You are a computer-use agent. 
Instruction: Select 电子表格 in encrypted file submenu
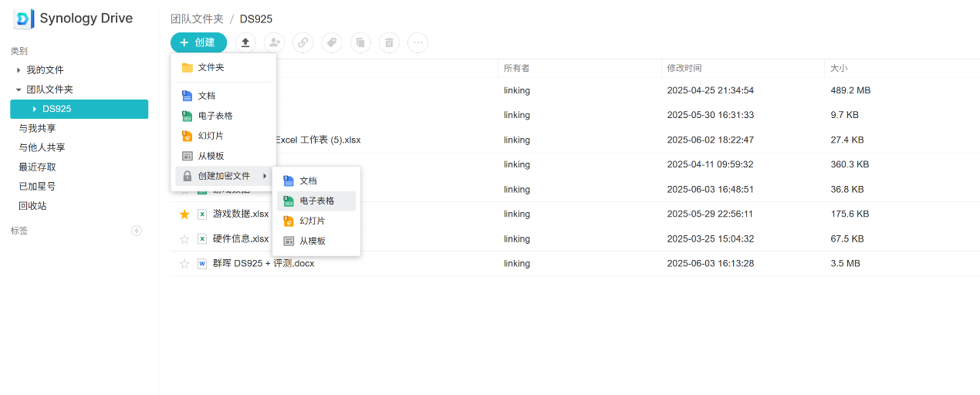316,201
